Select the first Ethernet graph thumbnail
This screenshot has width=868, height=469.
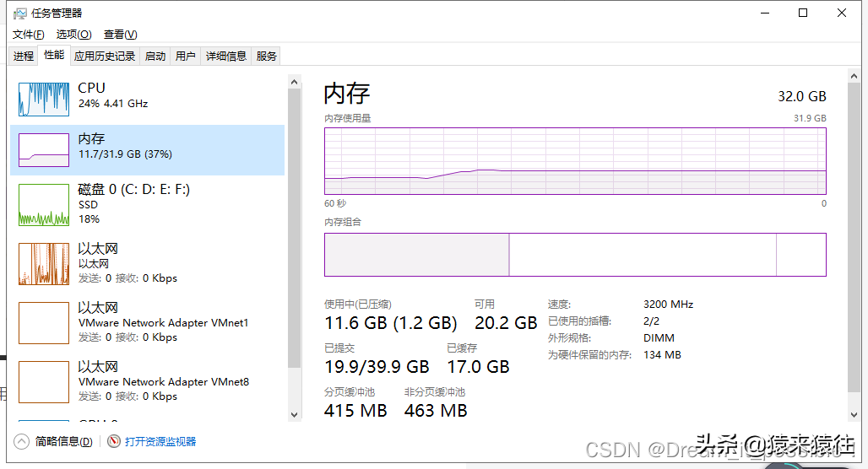44,264
